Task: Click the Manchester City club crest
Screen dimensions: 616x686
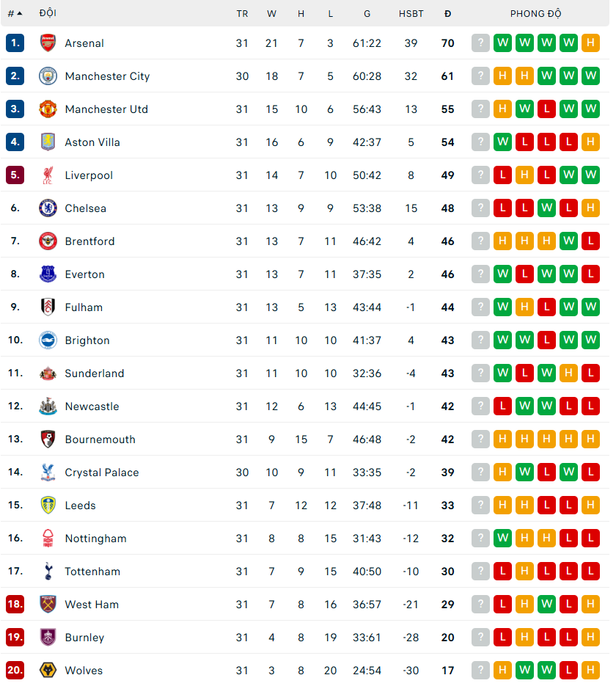Action: click(48, 76)
